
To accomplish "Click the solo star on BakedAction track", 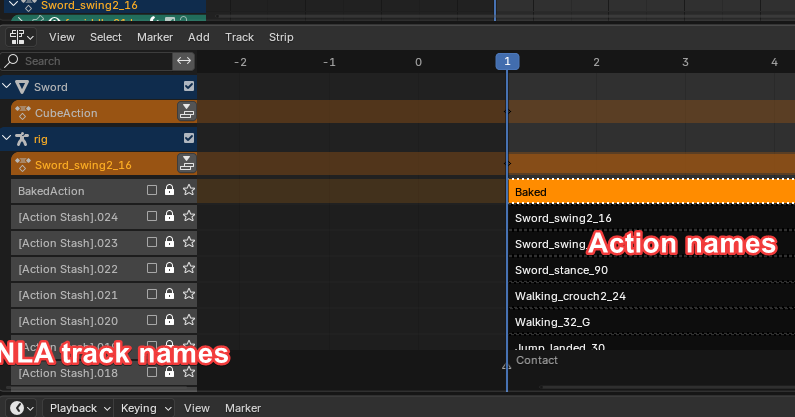I will (x=188, y=190).
